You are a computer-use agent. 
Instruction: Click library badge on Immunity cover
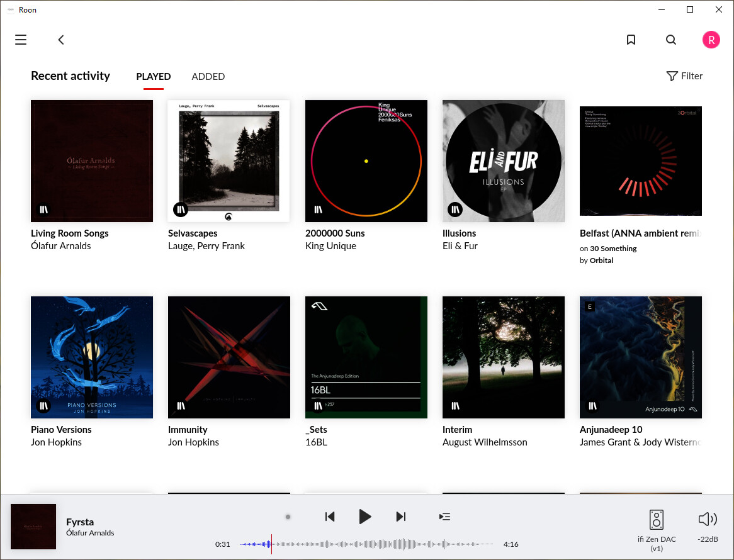pyautogui.click(x=181, y=406)
